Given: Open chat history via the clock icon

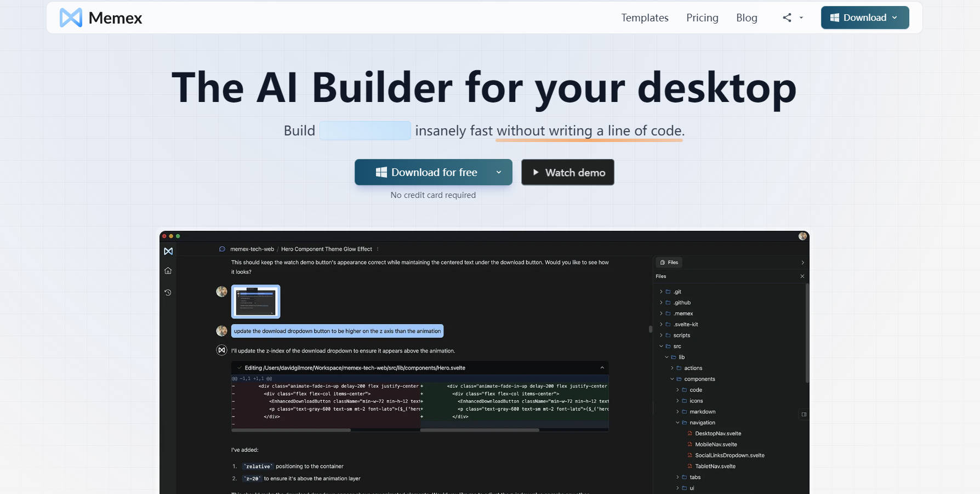Looking at the screenshot, I should [168, 292].
